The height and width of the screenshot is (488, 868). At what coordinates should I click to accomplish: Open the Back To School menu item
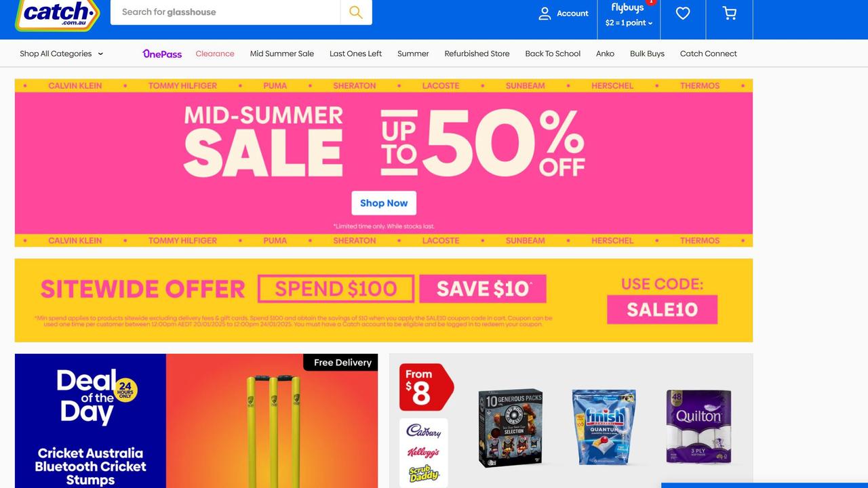[x=553, y=54]
